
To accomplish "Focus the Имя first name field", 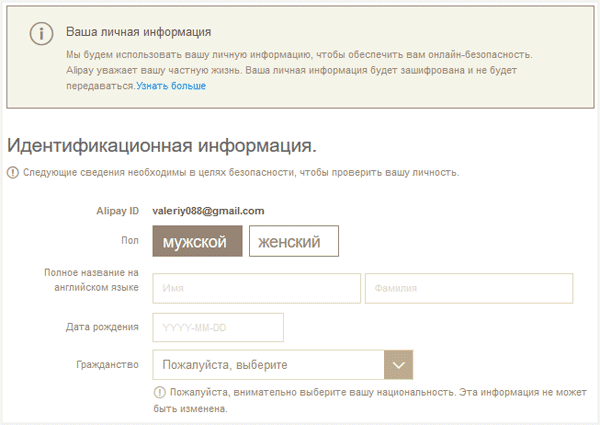I will pyautogui.click(x=256, y=288).
